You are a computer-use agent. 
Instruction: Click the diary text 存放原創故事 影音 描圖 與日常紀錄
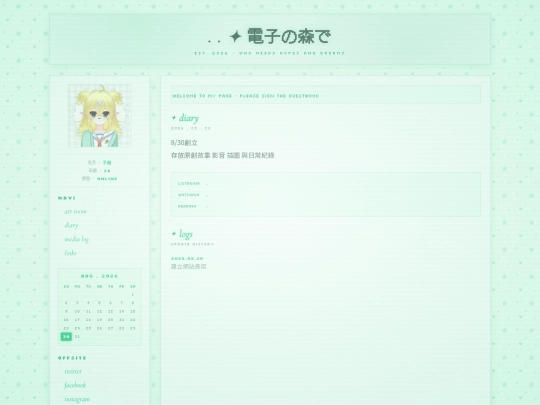[222, 155]
